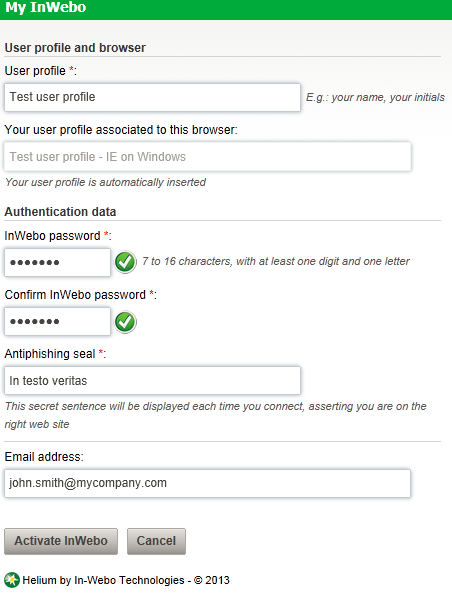Click the checkmark next to Confirm InWebo password
452x600 pixels.
(125, 322)
